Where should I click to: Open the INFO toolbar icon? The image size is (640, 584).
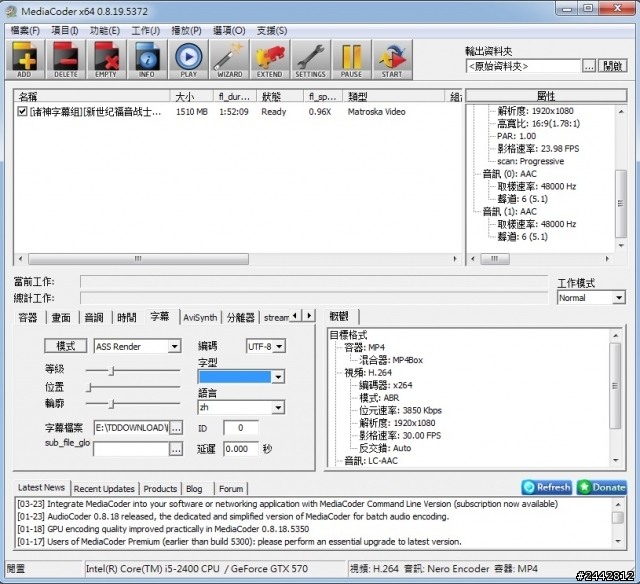147,60
